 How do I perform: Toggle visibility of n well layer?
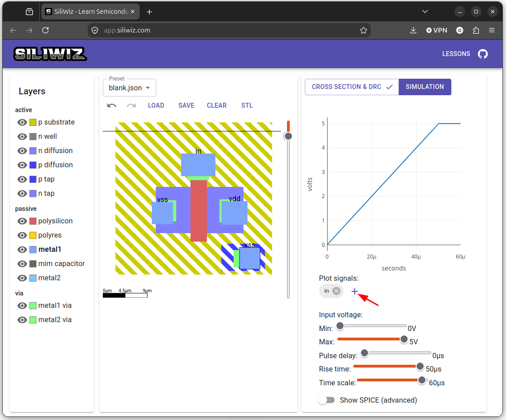(x=22, y=137)
